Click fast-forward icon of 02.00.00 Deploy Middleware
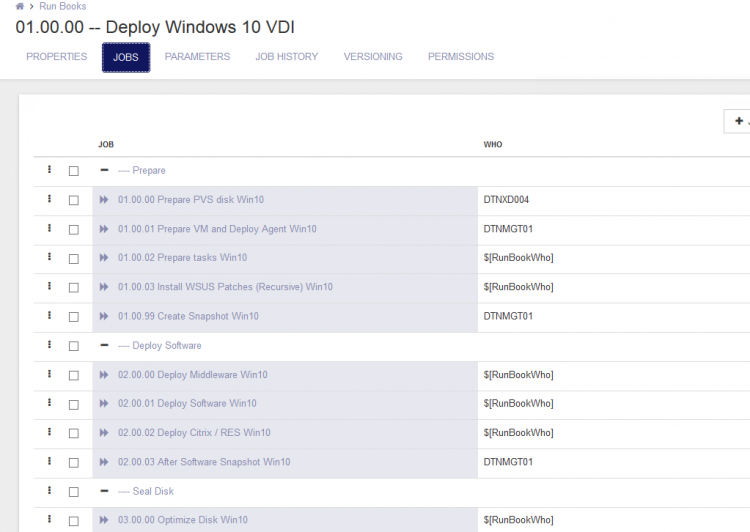750x532 pixels. point(104,375)
